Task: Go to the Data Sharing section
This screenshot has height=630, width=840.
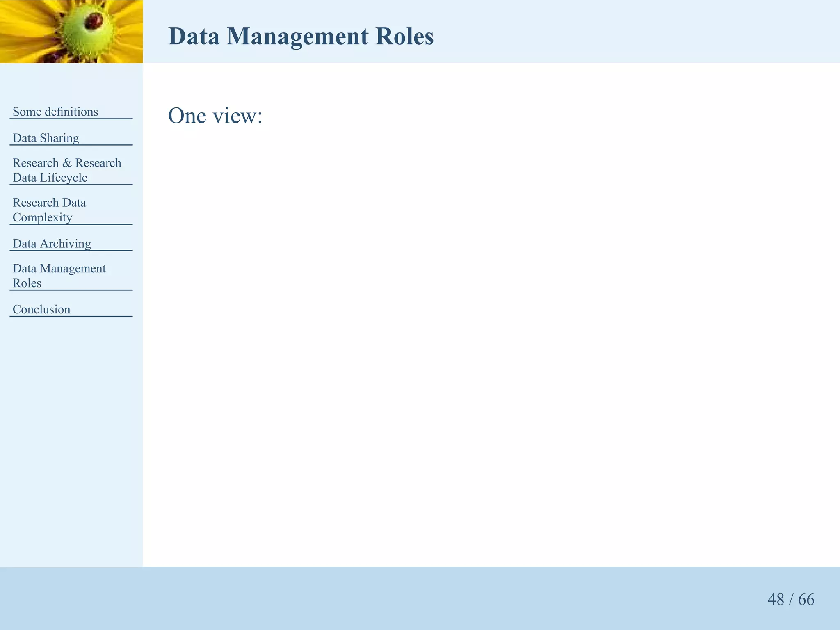Action: point(46,138)
